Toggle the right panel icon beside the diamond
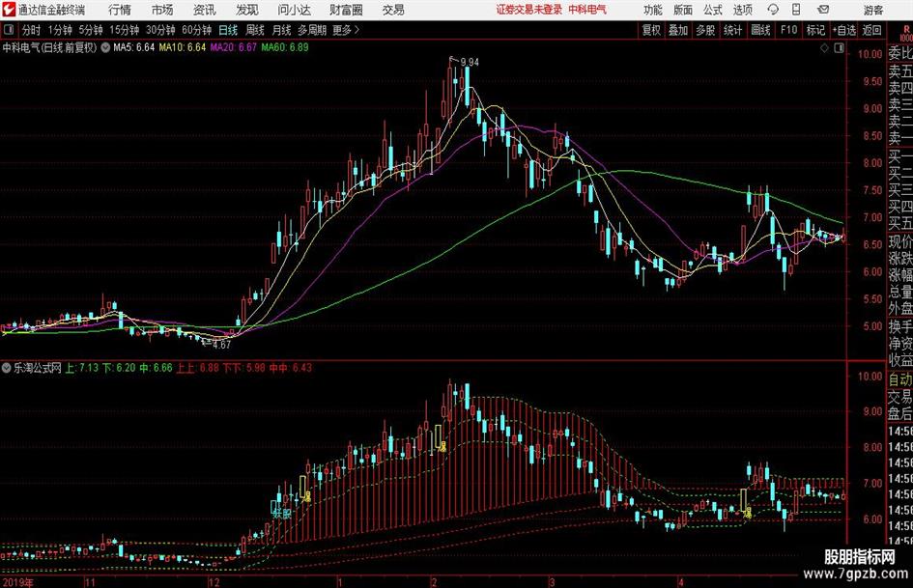Image resolution: width=913 pixels, height=588 pixels. (x=839, y=48)
